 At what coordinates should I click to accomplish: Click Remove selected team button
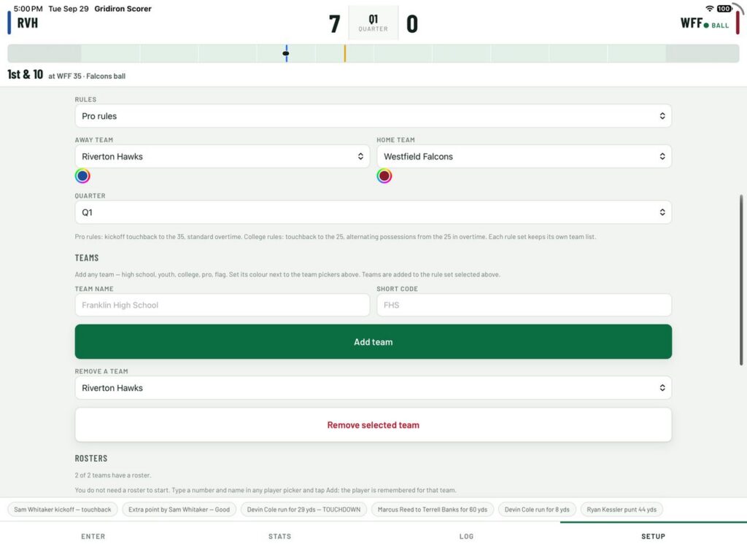pos(373,425)
